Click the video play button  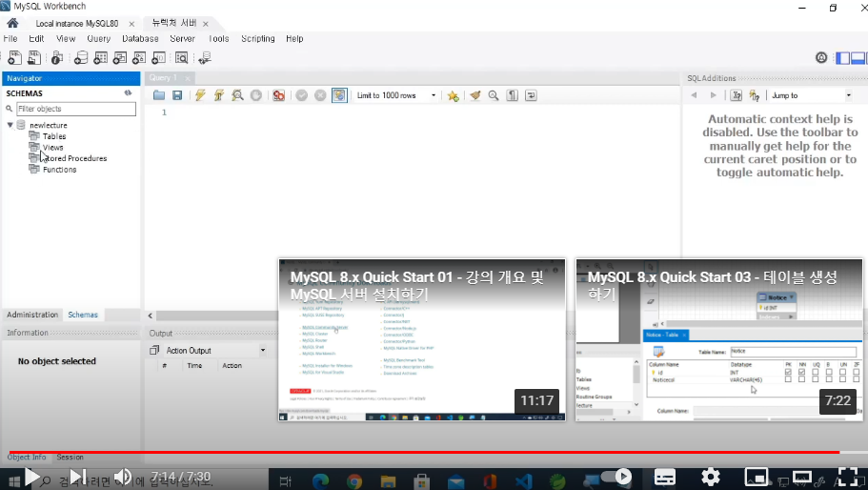[31, 477]
